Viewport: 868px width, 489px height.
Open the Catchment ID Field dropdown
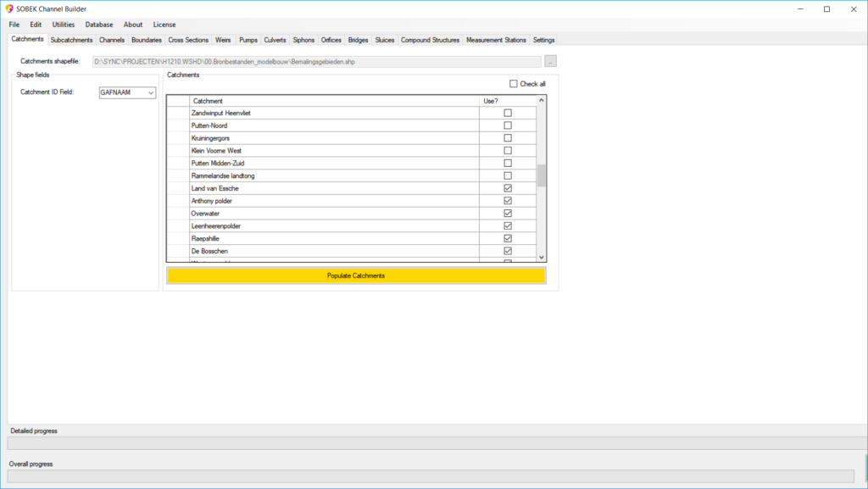tap(151, 92)
